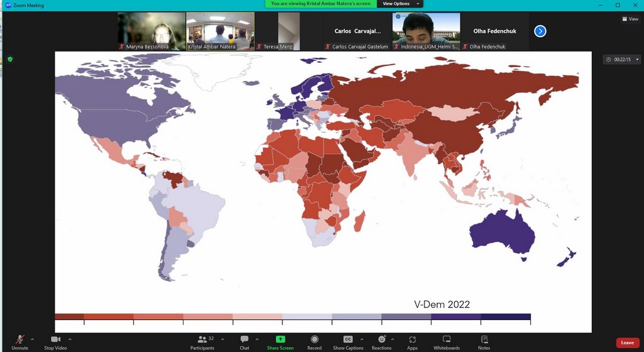Open the Notes tool
The width and height of the screenshot is (644, 352).
pyautogui.click(x=484, y=340)
